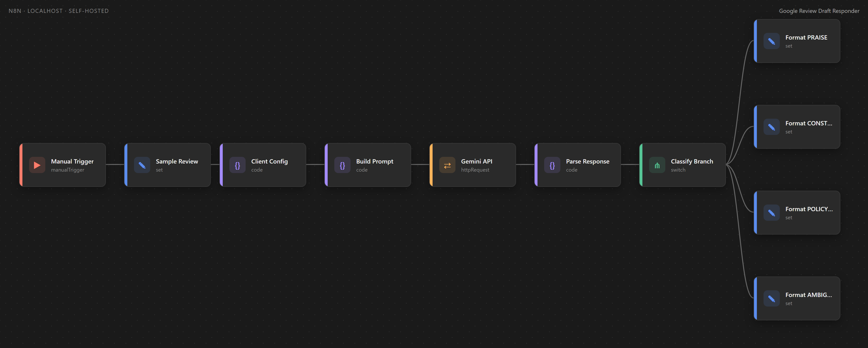Click the N8N · LOCALHOST · SELF-HOSTED header
868x348 pixels.
59,11
